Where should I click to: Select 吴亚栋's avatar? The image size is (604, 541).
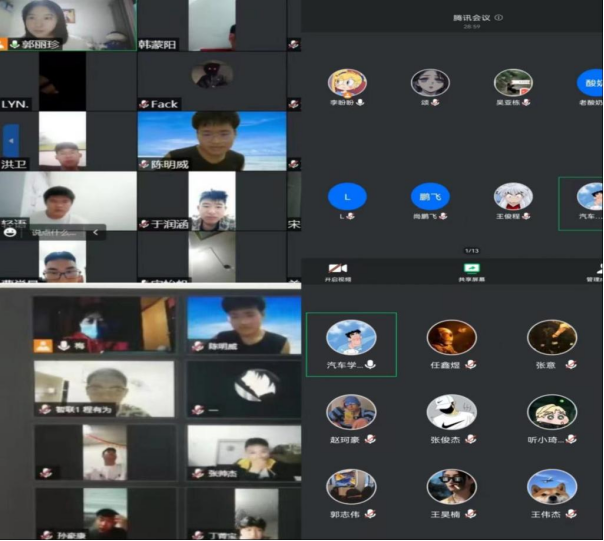pos(513,82)
